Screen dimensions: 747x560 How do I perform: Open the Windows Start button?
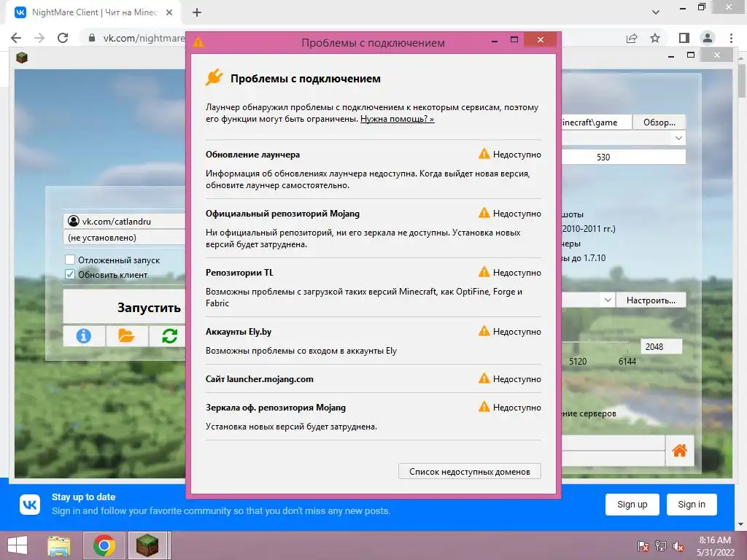click(x=18, y=545)
